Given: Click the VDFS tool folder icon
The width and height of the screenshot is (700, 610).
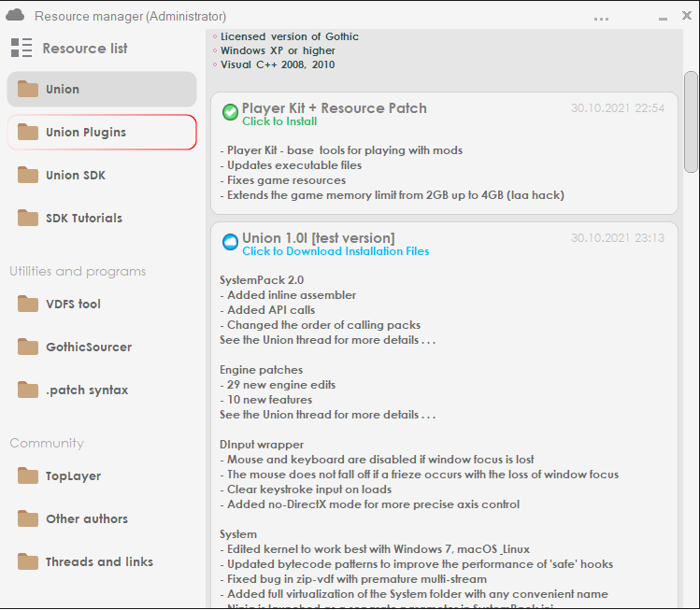Looking at the screenshot, I should [x=28, y=305].
